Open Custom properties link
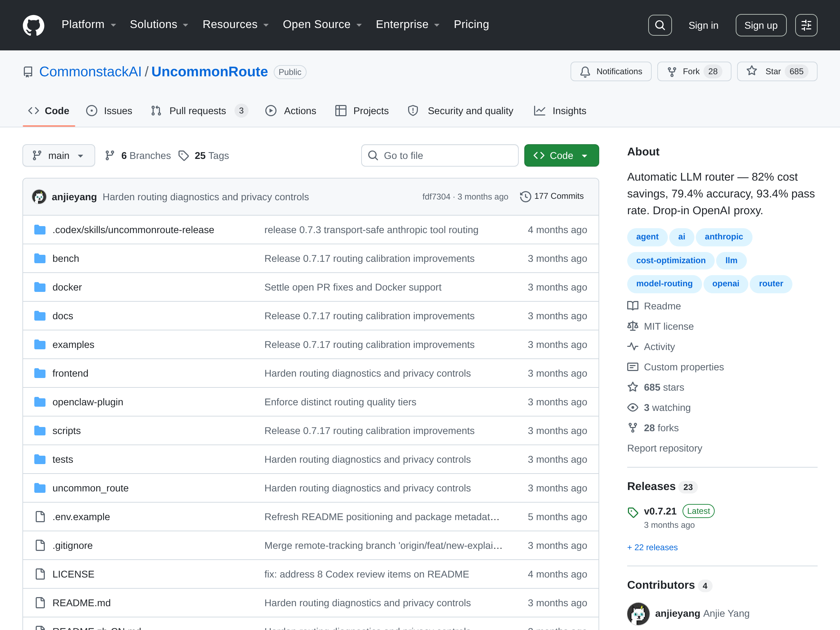 coord(675,367)
